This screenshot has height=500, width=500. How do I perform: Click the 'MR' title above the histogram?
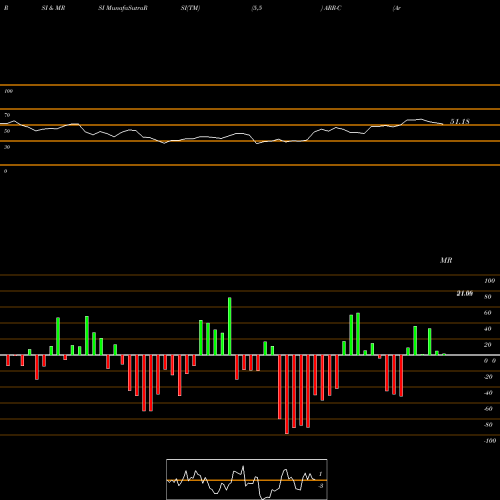[446, 260]
